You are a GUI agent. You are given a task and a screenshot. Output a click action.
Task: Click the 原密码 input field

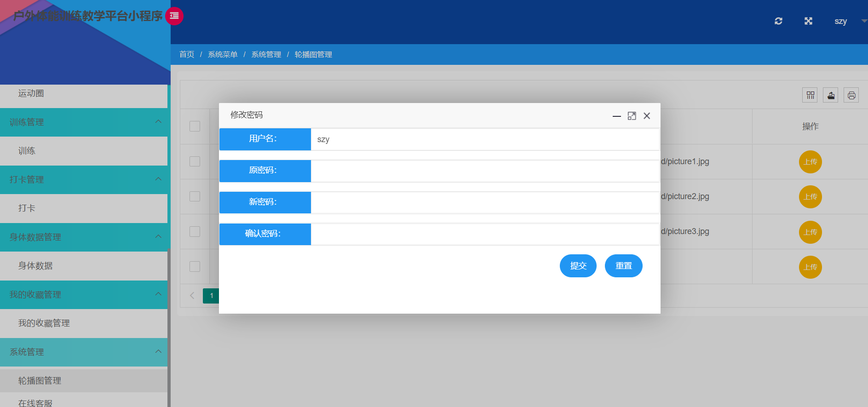click(485, 171)
